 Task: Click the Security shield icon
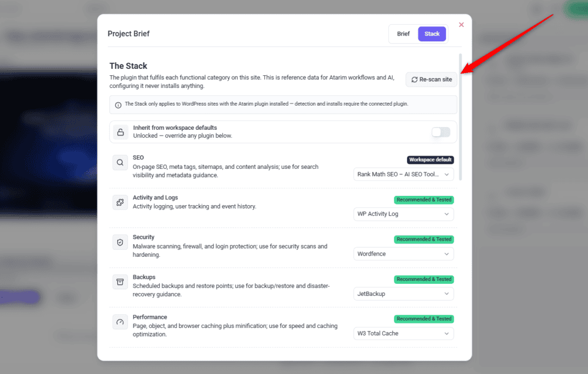[x=120, y=242]
